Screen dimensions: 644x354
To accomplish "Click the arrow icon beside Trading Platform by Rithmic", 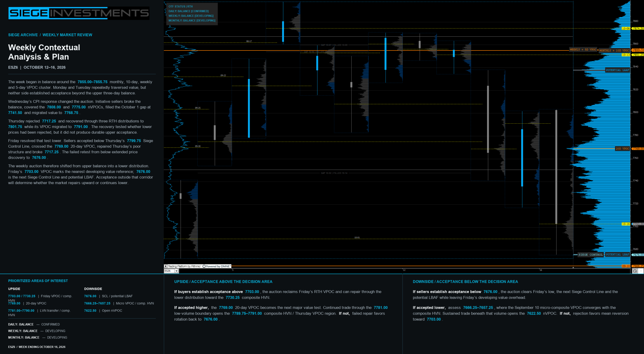I will (x=166, y=266).
